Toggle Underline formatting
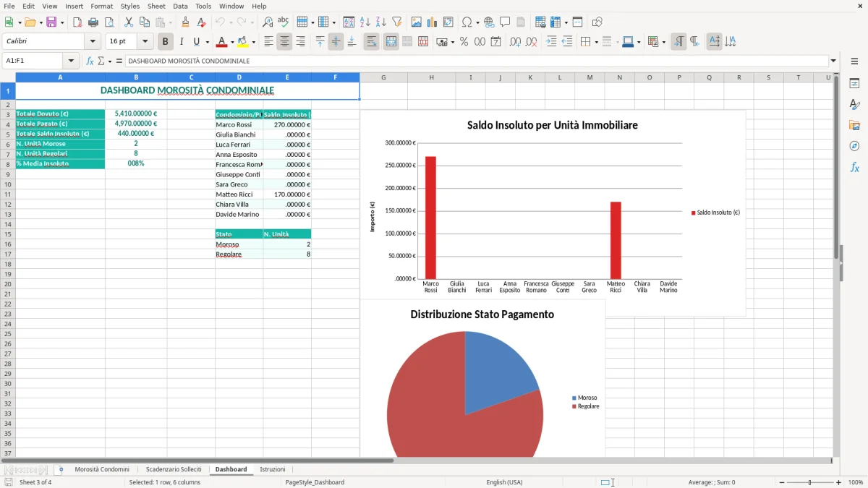This screenshot has height=488, width=868. (x=196, y=42)
